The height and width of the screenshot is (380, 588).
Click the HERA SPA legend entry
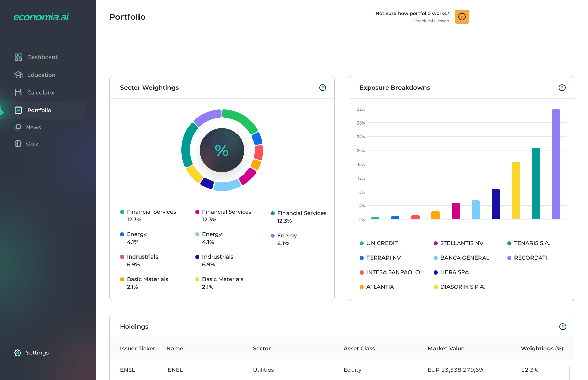[x=451, y=272]
